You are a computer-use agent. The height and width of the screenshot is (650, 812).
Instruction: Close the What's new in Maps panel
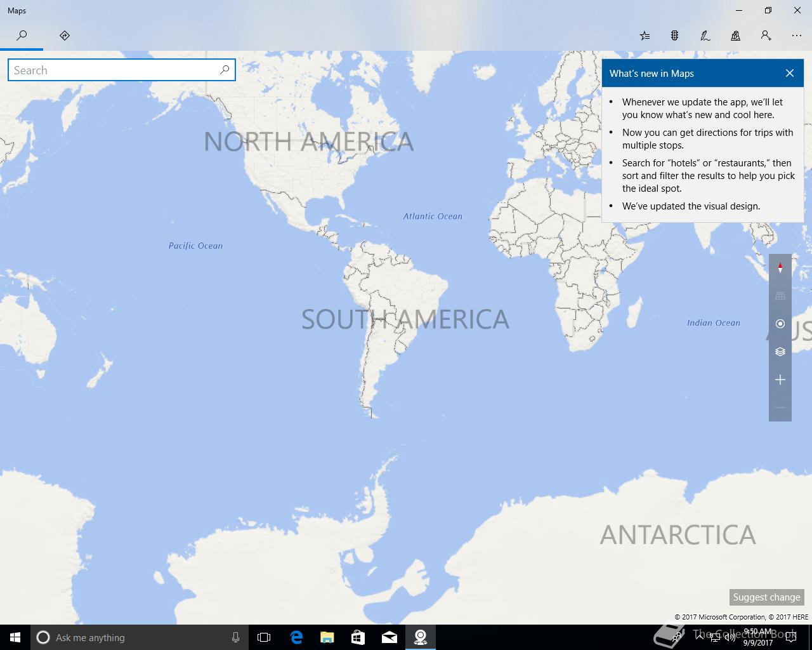(x=790, y=73)
